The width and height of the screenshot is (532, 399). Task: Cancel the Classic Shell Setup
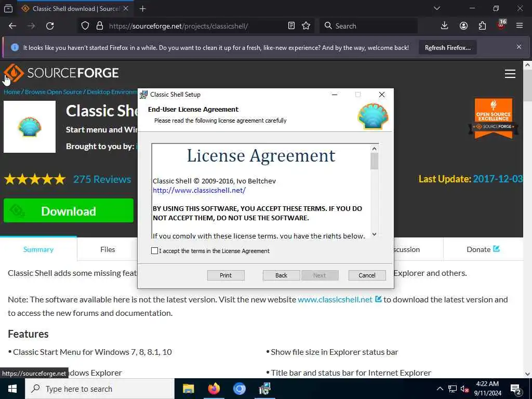click(367, 275)
